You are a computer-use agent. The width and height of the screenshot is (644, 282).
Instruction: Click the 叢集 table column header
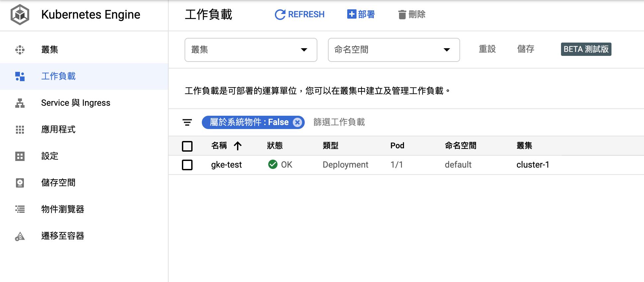pyautogui.click(x=524, y=146)
